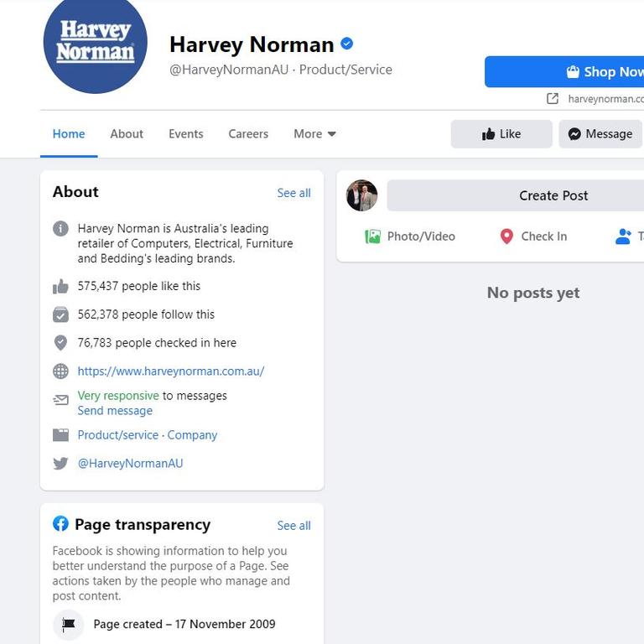
Task: Like the Harvey Norman page
Action: pos(501,134)
